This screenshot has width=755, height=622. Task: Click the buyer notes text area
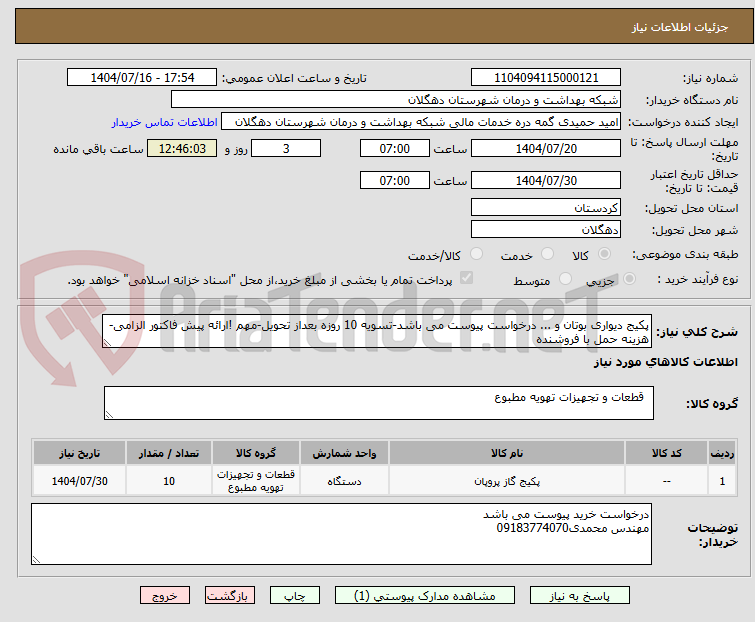point(340,533)
